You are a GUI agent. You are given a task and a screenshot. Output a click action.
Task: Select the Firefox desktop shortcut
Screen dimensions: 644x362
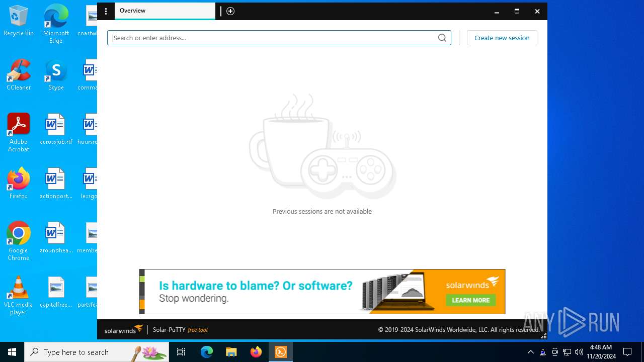[19, 184]
